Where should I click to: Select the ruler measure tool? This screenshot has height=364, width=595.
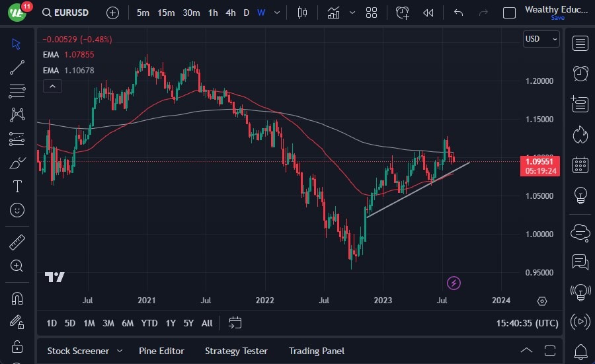[x=17, y=242]
